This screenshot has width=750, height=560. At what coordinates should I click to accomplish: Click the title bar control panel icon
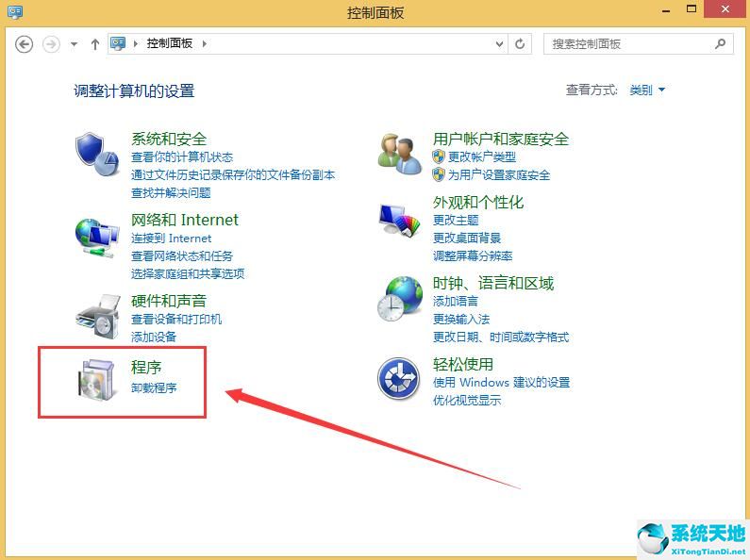(15, 11)
